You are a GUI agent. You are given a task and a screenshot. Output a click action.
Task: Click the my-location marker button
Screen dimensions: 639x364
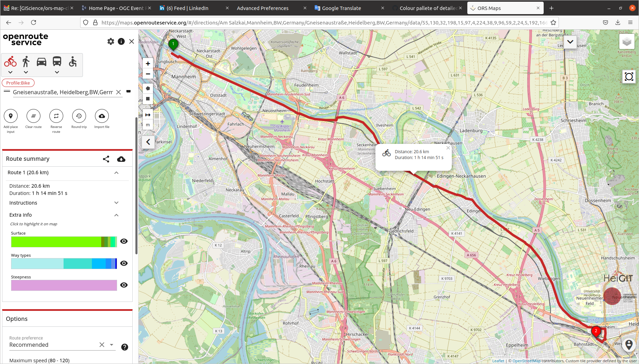pyautogui.click(x=629, y=344)
